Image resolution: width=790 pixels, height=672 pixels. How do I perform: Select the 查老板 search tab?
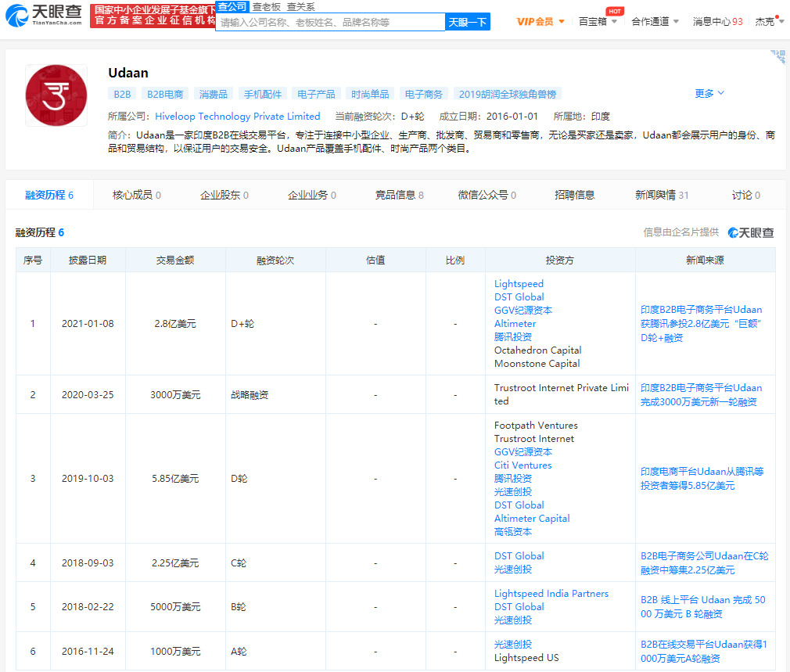(x=267, y=6)
